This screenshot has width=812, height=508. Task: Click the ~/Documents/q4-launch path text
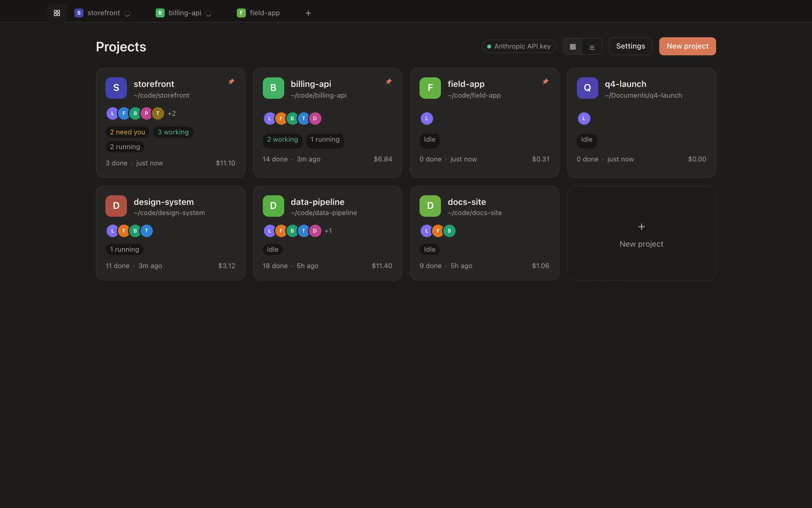coord(643,95)
